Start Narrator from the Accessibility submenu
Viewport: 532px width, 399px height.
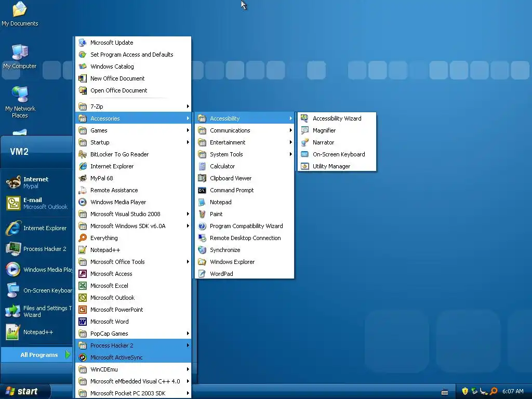337,142
